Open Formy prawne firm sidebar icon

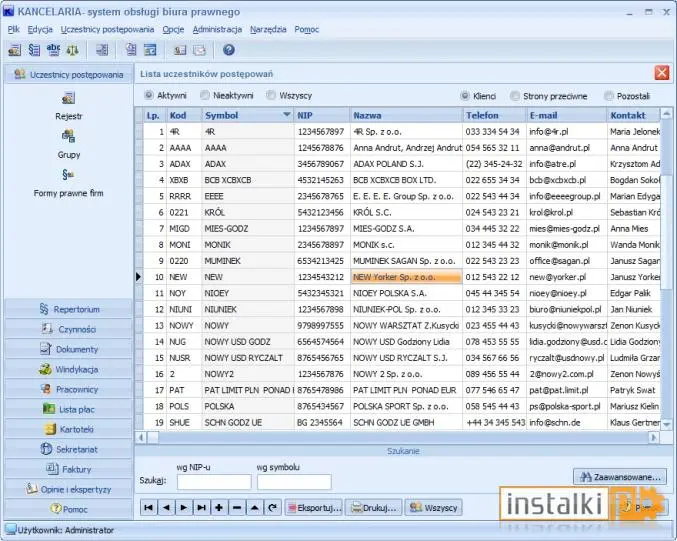click(68, 175)
